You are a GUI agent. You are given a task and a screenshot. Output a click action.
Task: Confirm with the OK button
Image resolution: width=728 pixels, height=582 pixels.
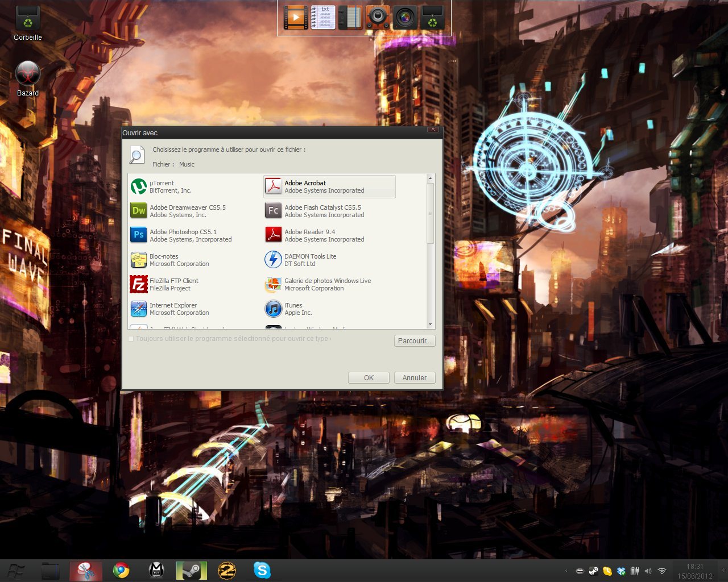[x=369, y=378]
